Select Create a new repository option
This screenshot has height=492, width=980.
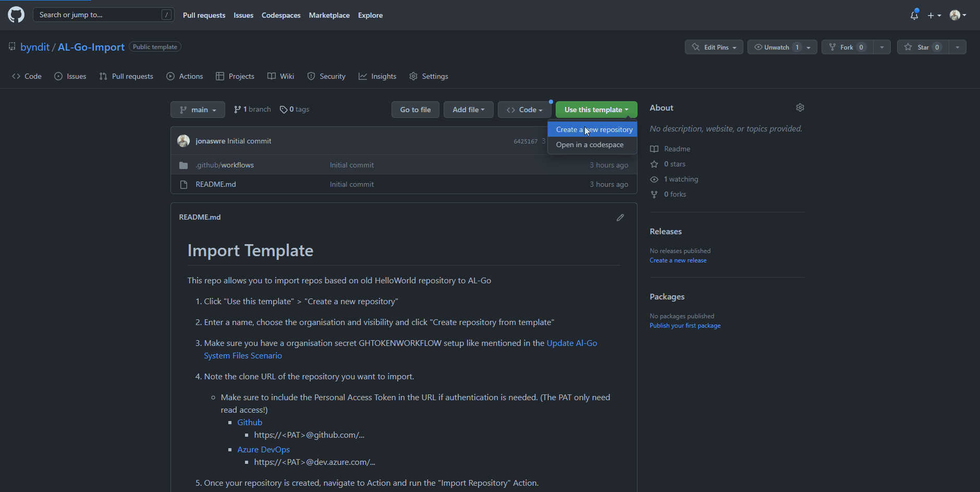click(x=594, y=129)
